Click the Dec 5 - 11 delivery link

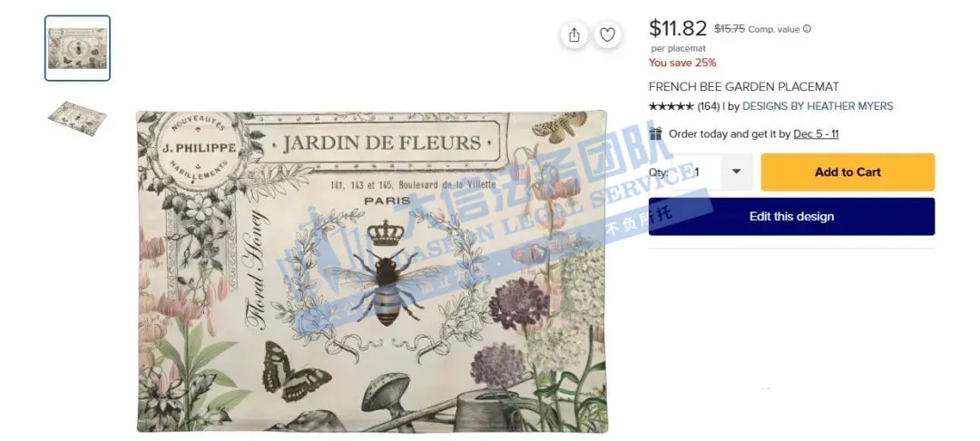coord(817,133)
